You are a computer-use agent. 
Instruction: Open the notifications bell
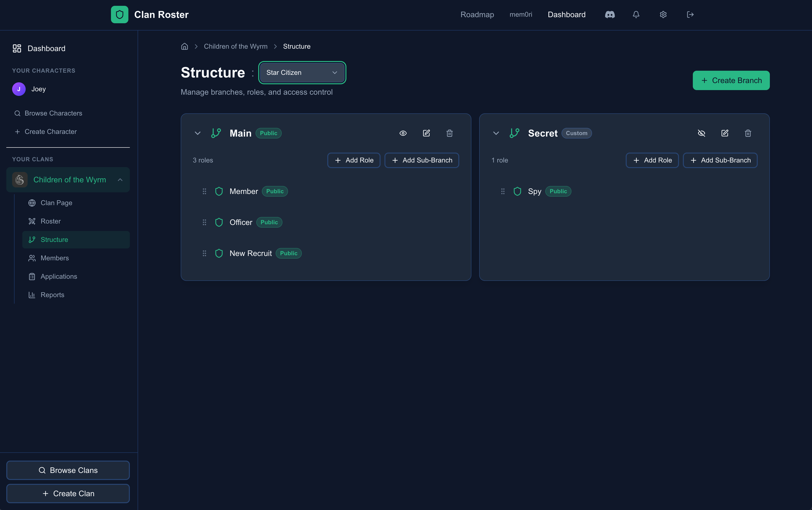636,15
